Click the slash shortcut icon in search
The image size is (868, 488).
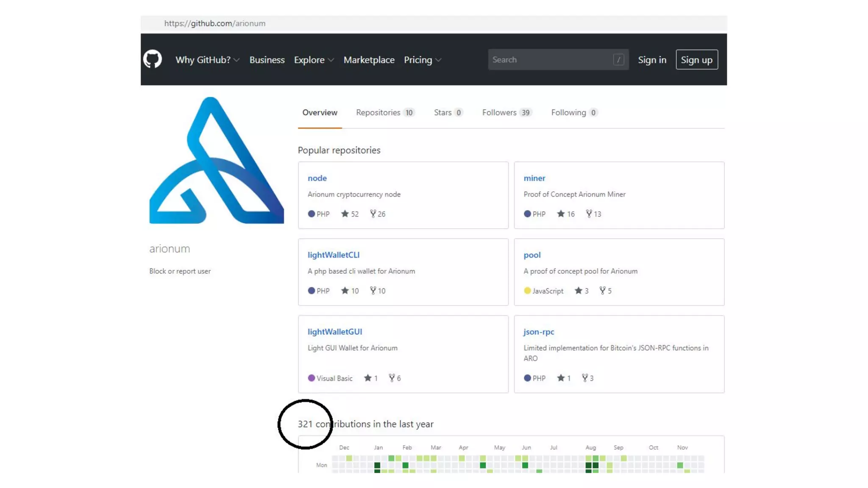[x=618, y=60]
